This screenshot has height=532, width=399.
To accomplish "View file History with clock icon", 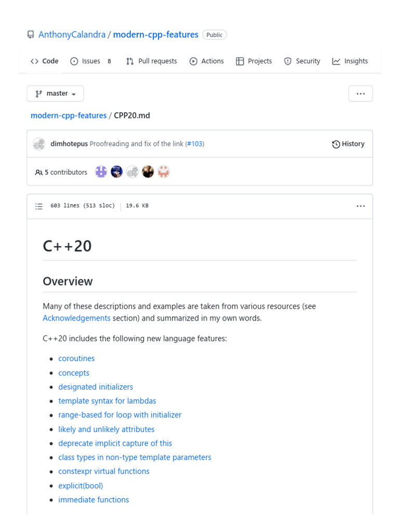I will pyautogui.click(x=348, y=144).
